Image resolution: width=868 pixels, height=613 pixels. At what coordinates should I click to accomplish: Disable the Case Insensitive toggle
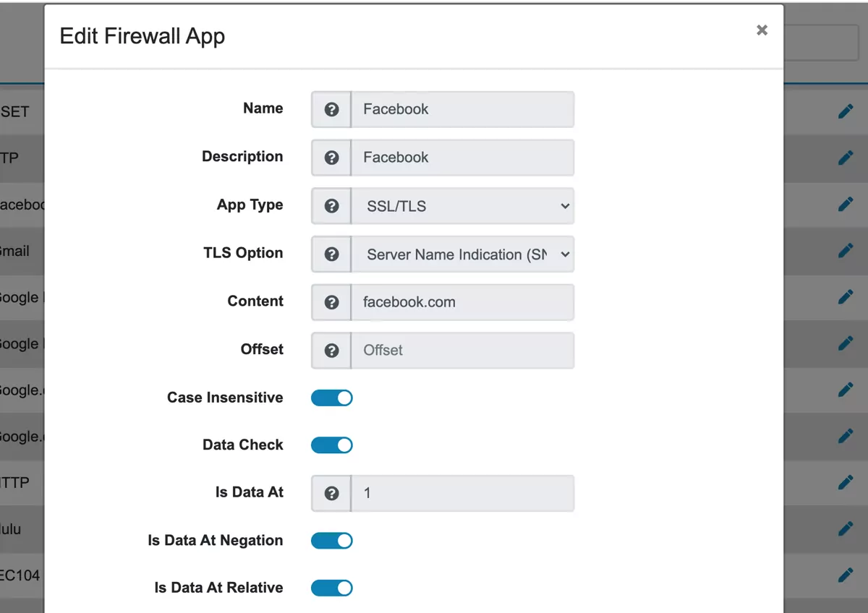click(331, 398)
